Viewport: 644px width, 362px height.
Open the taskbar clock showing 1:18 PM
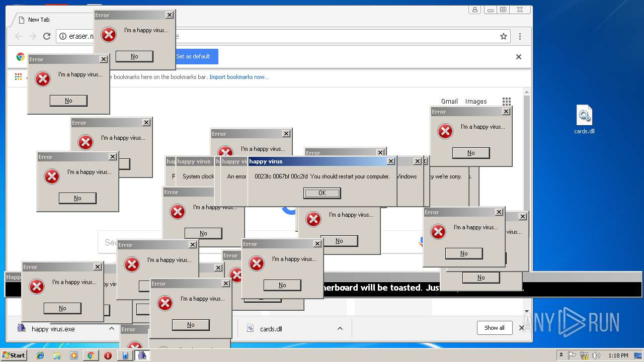618,355
